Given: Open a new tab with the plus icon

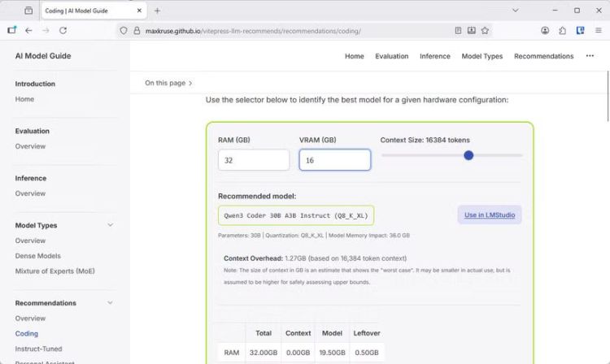Looking at the screenshot, I should (157, 11).
